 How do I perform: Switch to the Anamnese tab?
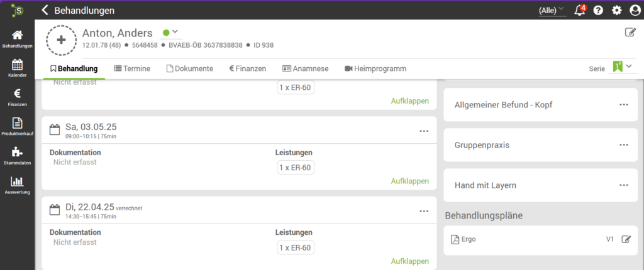(x=305, y=68)
